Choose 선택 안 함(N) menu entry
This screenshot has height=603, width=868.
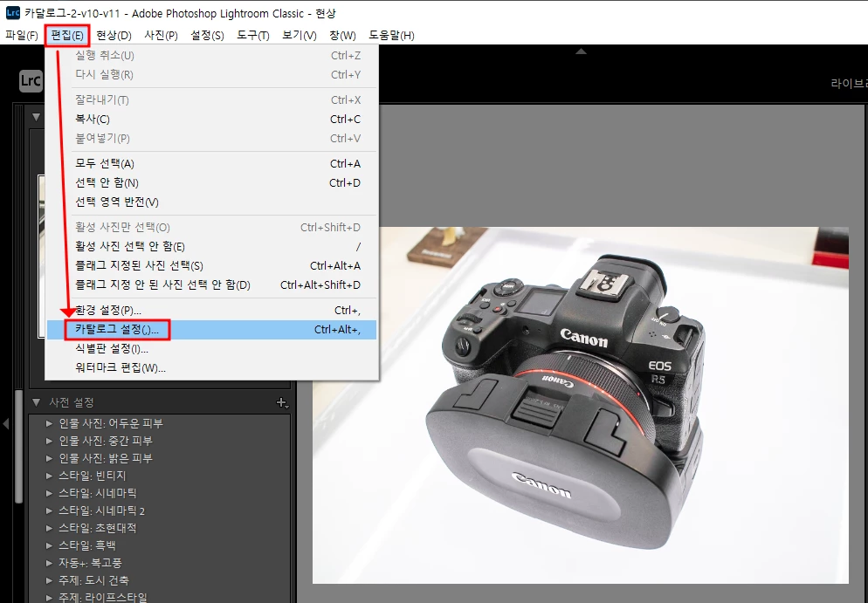pos(212,182)
